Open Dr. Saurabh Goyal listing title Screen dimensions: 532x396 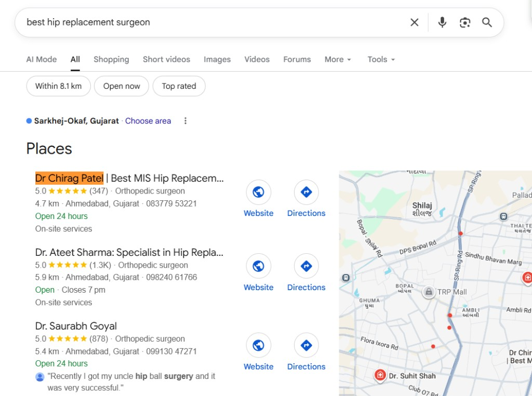point(76,326)
